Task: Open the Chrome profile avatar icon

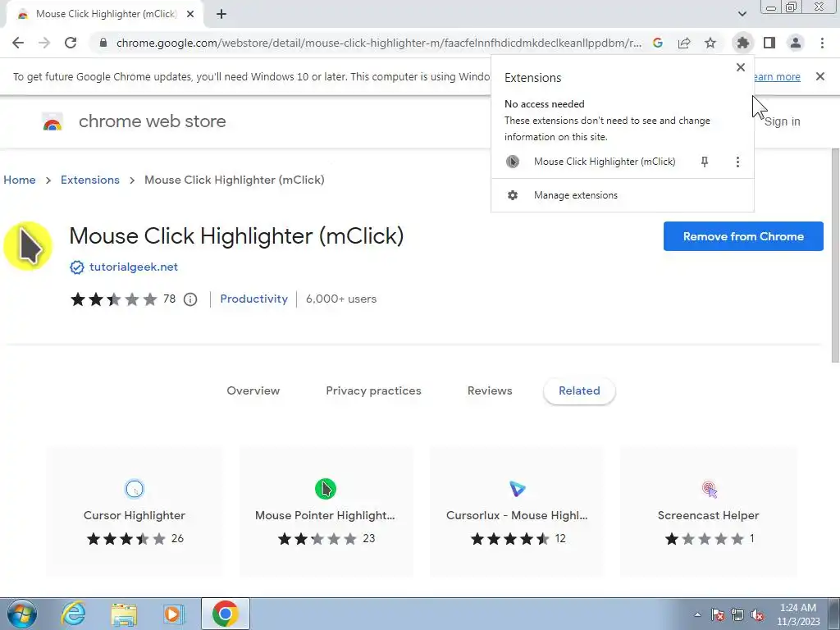Action: [796, 43]
